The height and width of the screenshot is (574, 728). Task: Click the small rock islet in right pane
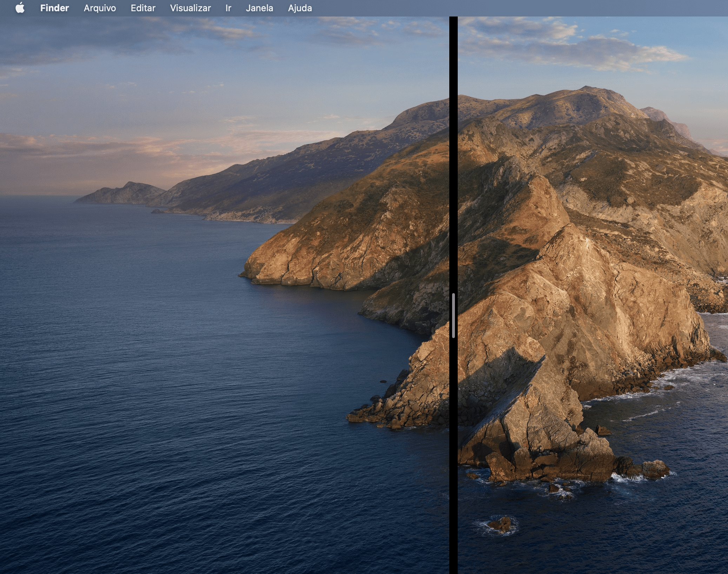pos(500,525)
